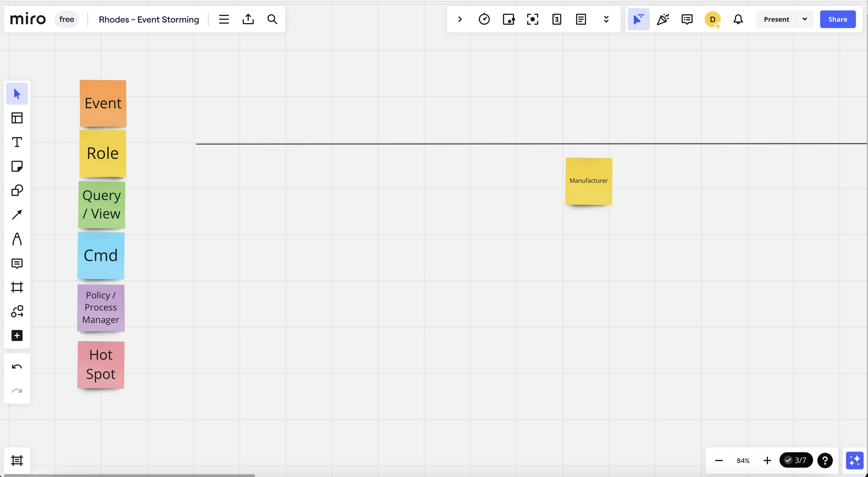Viewport: 868px width, 477px height.
Task: Click the blue Share button
Action: pos(838,19)
